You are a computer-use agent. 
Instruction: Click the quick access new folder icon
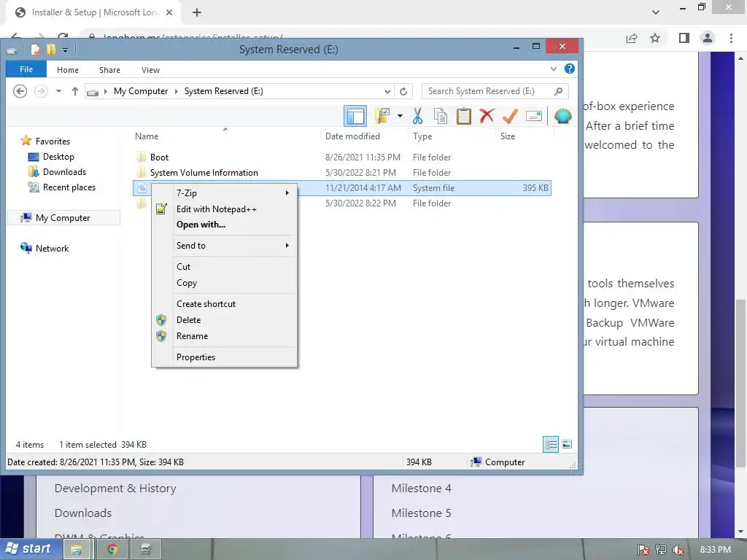coord(51,50)
